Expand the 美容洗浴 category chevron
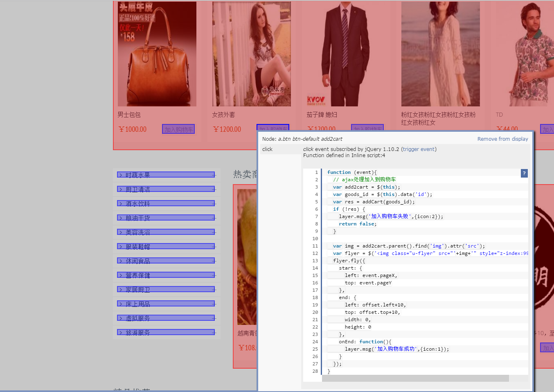This screenshot has width=554, height=392. tap(120, 232)
